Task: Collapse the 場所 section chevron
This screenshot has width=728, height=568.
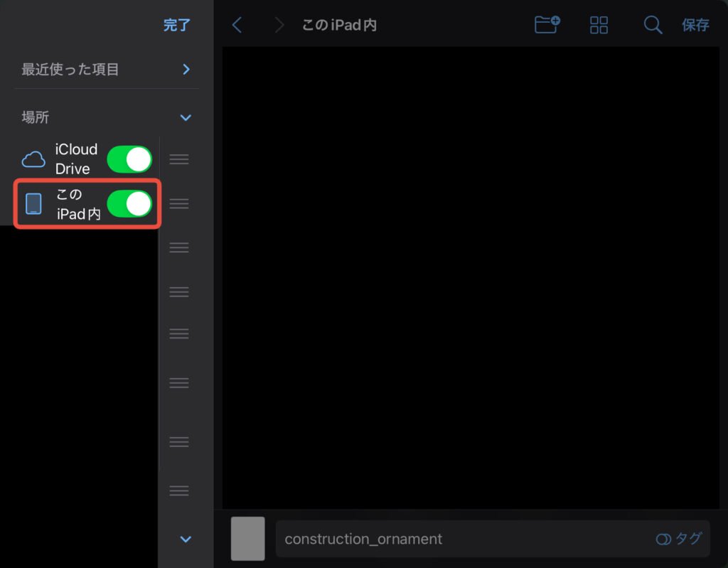Action: point(186,117)
